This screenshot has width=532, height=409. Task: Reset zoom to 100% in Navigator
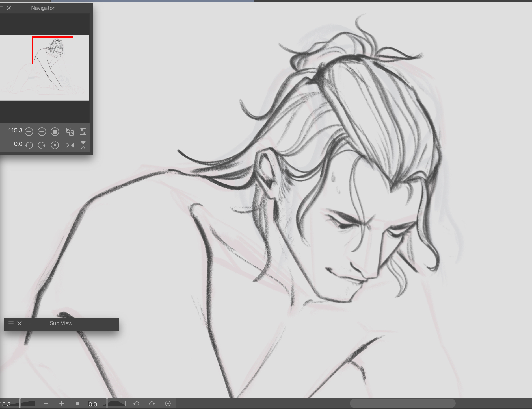pos(55,132)
